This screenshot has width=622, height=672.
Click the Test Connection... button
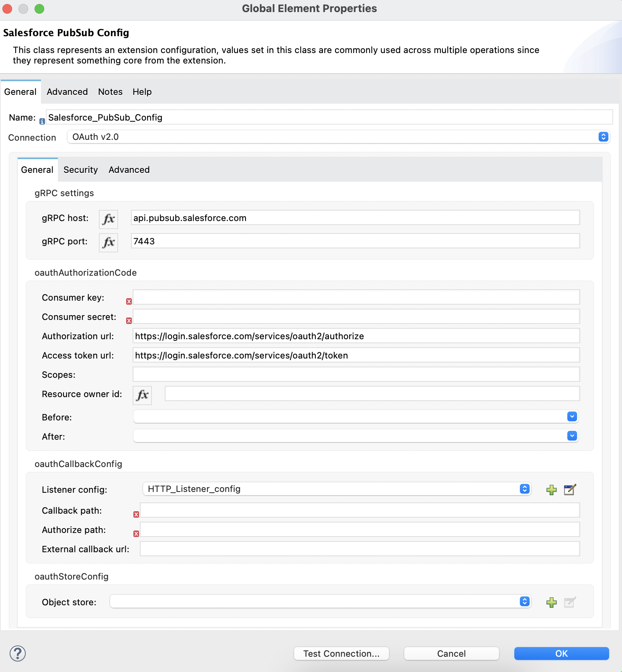click(342, 654)
